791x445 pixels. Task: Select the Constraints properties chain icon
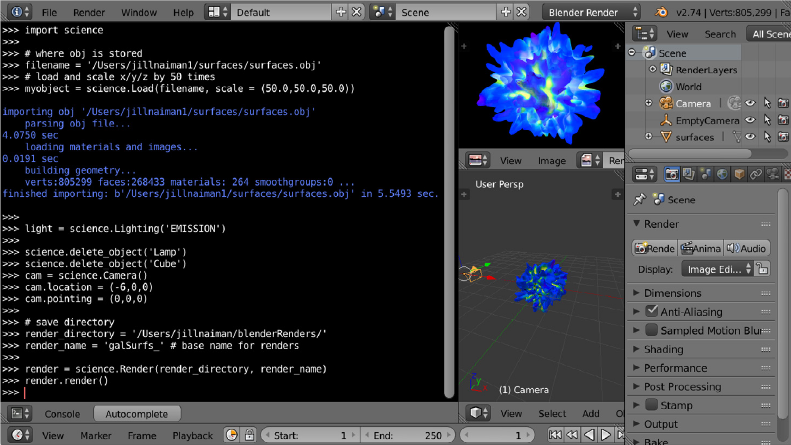(x=756, y=175)
